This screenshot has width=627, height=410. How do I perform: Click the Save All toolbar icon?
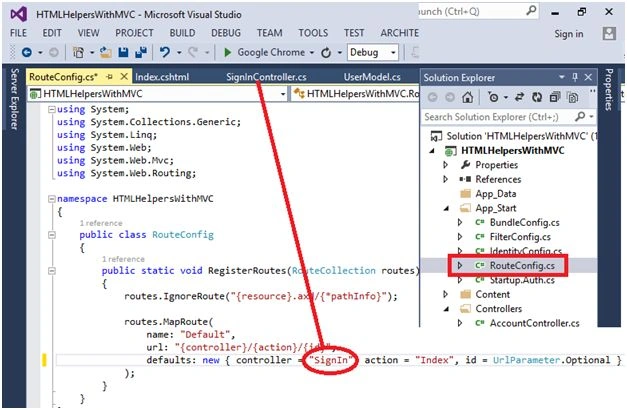[x=141, y=52]
